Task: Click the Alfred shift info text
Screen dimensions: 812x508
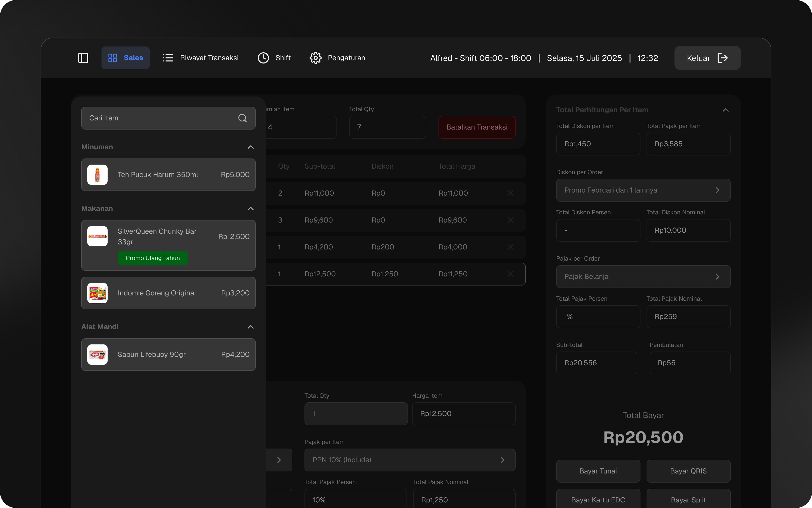Action: [x=481, y=58]
